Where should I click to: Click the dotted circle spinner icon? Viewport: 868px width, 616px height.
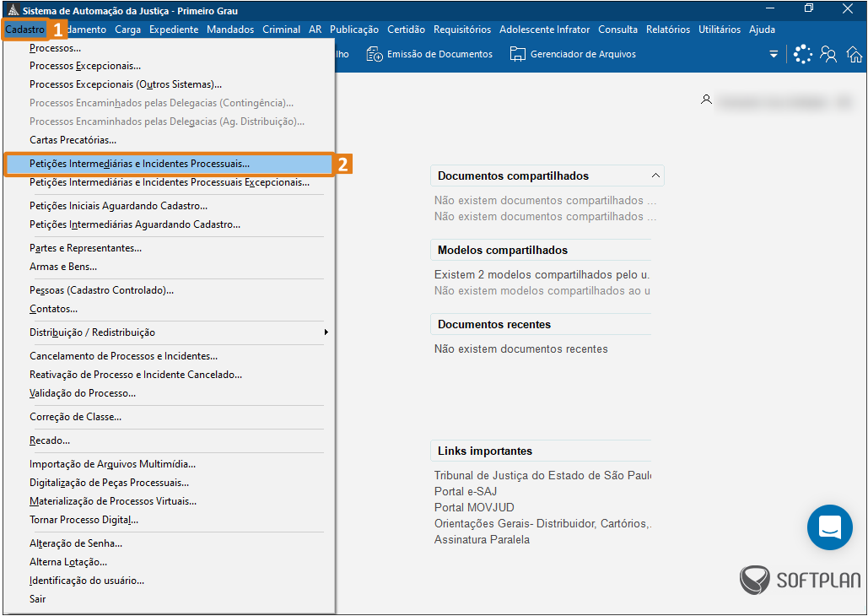click(x=803, y=54)
